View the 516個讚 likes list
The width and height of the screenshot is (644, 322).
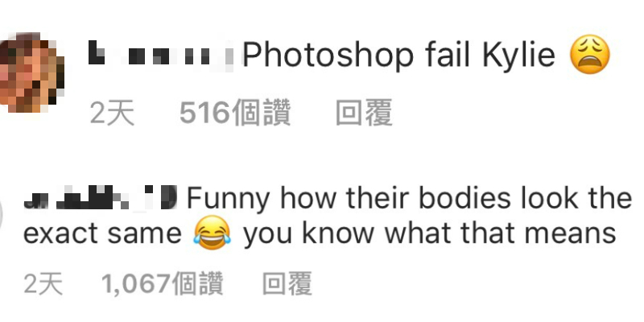(x=235, y=113)
